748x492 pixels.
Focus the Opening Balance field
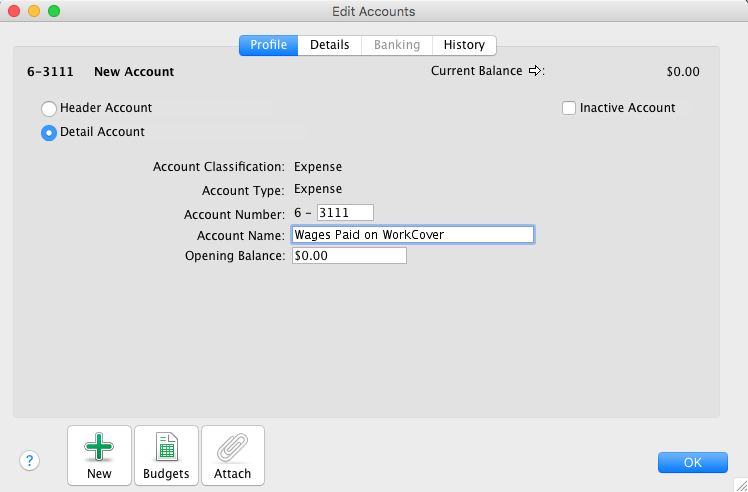coord(348,256)
